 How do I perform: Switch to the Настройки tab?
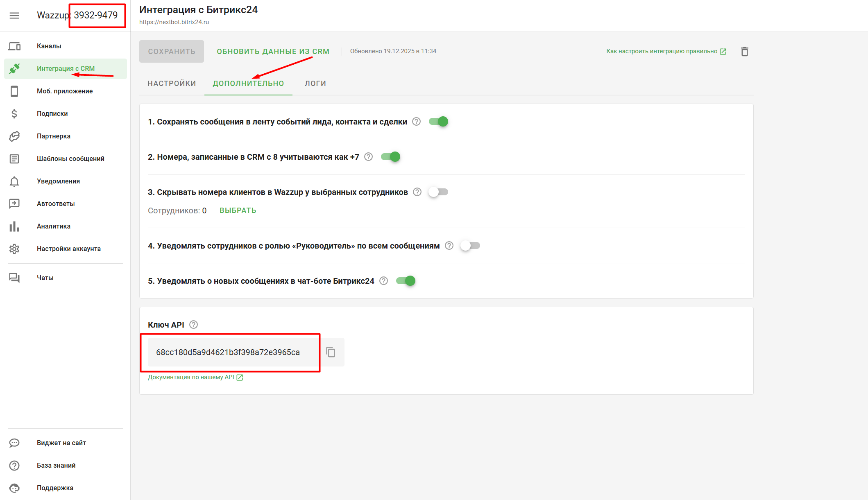point(172,84)
